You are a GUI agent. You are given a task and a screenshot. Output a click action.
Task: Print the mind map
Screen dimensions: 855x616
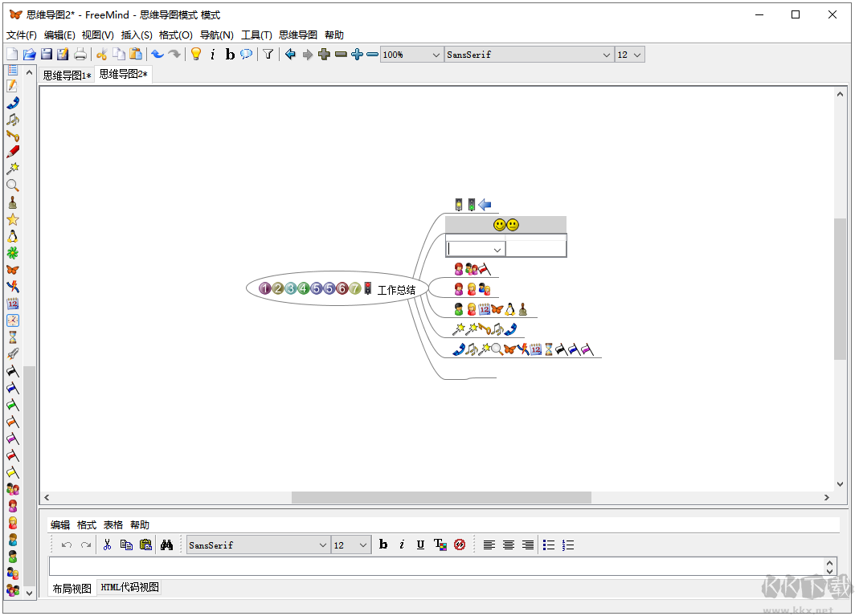[80, 54]
